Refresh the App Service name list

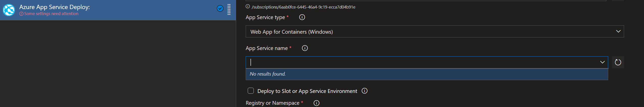tap(618, 62)
